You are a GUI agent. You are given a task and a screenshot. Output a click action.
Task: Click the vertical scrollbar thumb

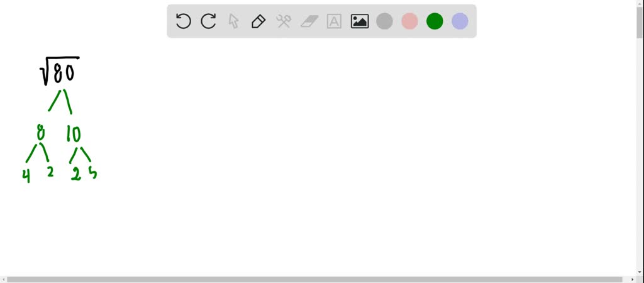[x=640, y=23]
